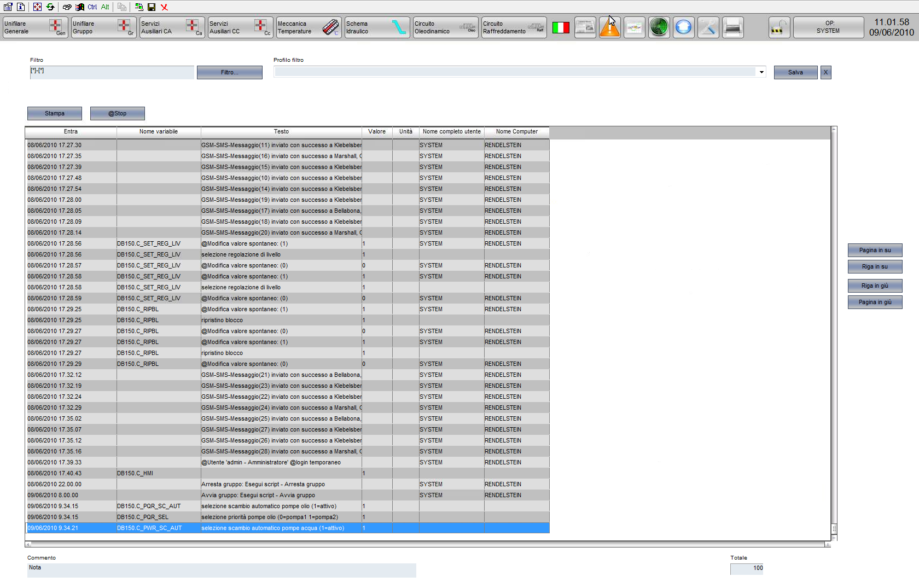
Task: Select the row '@Utente admin' login temporaneo
Action: coord(288,462)
